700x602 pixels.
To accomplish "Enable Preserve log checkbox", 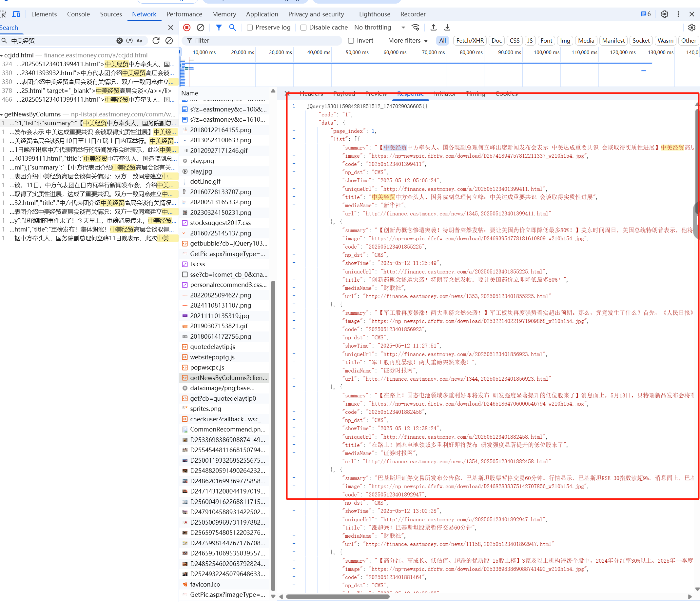I will pyautogui.click(x=250, y=28).
